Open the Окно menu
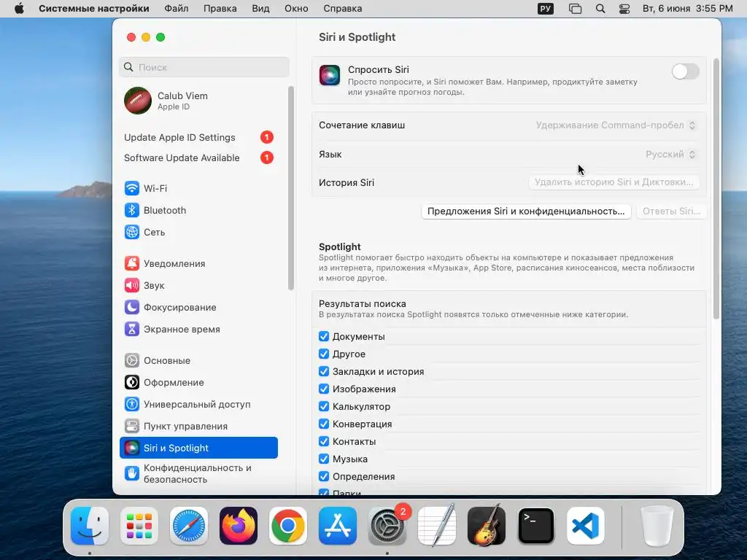This screenshot has height=560, width=747. pos(296,9)
